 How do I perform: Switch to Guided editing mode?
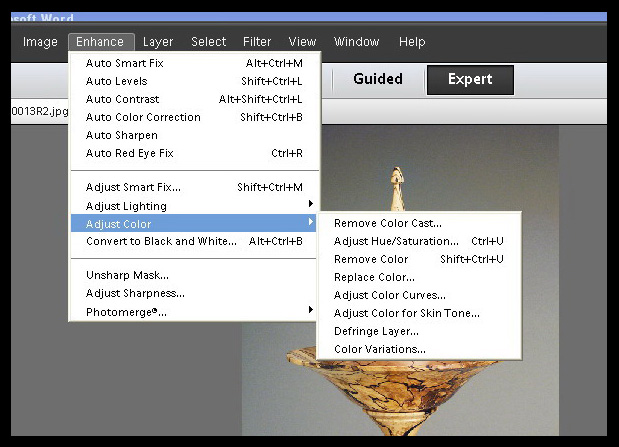pyautogui.click(x=378, y=79)
